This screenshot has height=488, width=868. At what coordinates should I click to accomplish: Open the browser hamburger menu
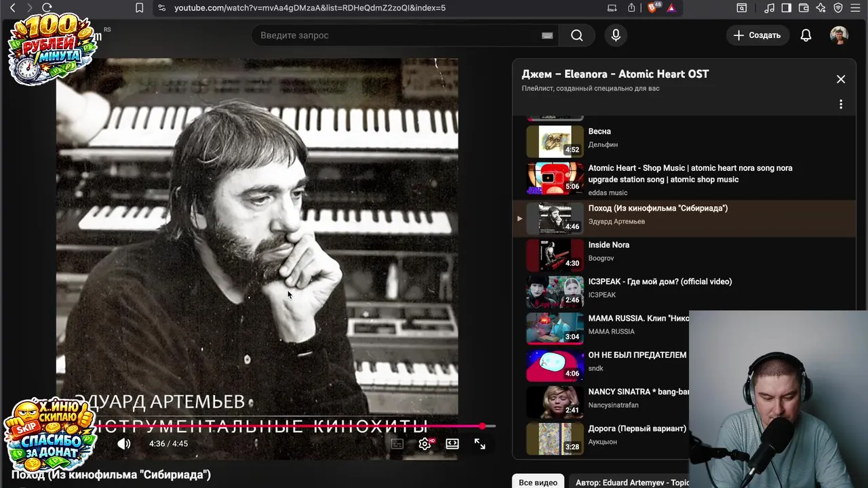(856, 8)
